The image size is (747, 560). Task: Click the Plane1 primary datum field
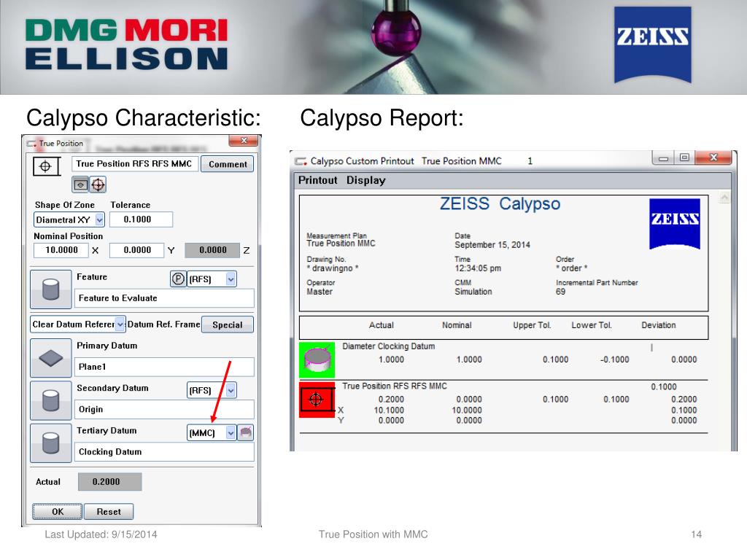coord(164,367)
